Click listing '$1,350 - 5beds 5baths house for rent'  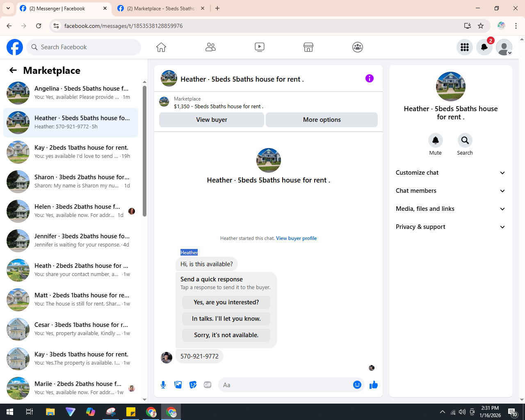[x=219, y=106]
